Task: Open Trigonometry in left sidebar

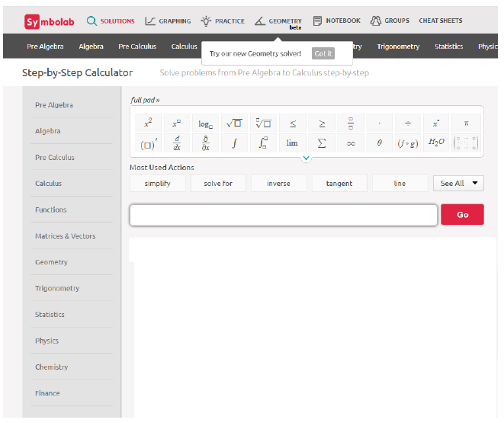Action: 57,288
